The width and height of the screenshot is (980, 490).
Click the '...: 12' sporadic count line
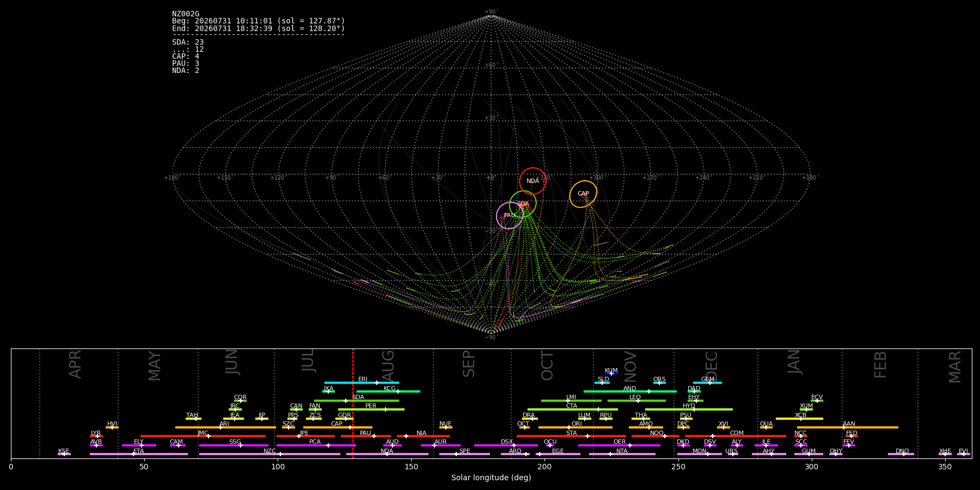pyautogui.click(x=188, y=50)
